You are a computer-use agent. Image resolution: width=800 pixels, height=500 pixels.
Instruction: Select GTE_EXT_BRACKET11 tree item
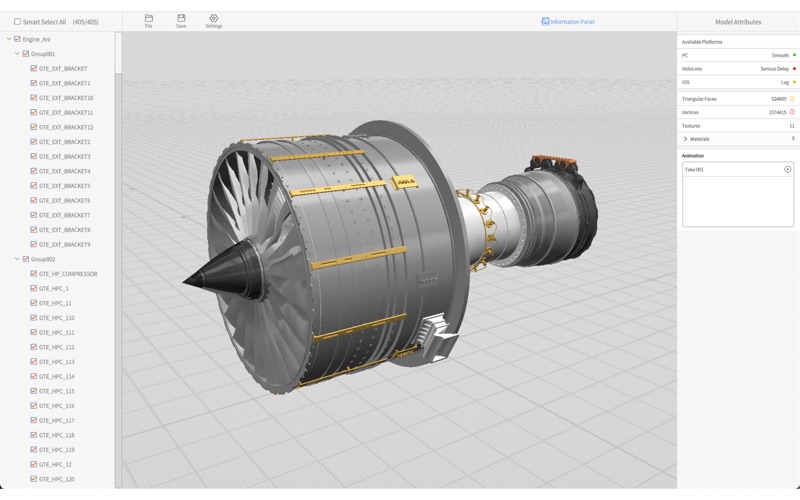tap(66, 112)
